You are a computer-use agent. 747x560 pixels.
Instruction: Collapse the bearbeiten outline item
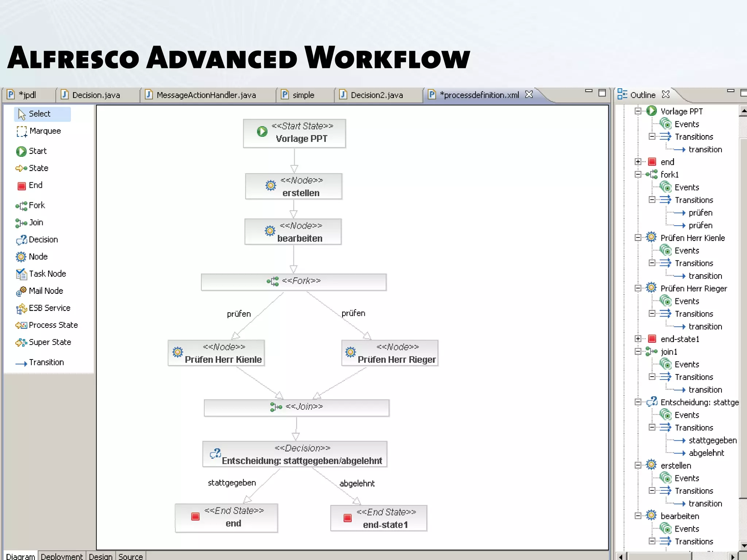click(x=638, y=516)
